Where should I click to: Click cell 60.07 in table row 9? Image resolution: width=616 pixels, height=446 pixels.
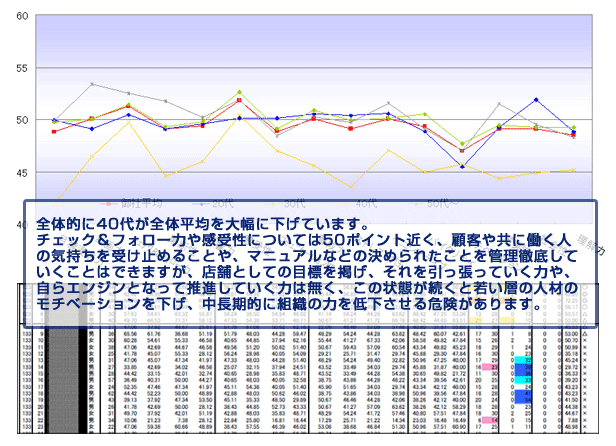pos(440,334)
